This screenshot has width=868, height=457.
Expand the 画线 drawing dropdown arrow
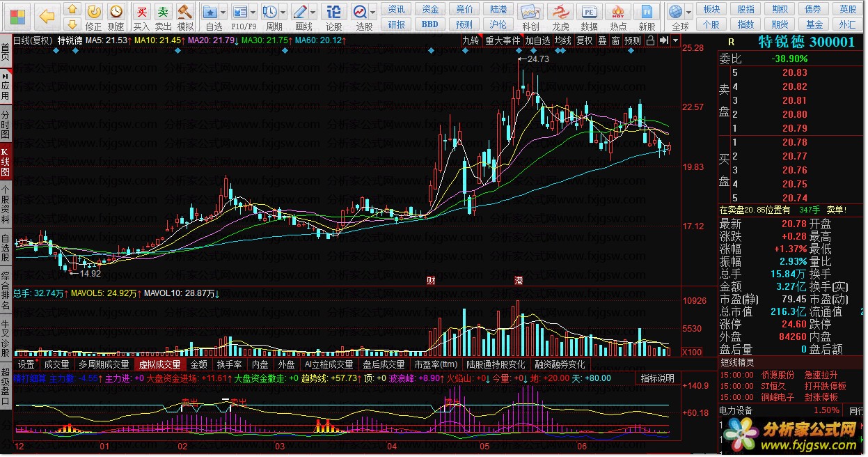click(x=313, y=13)
